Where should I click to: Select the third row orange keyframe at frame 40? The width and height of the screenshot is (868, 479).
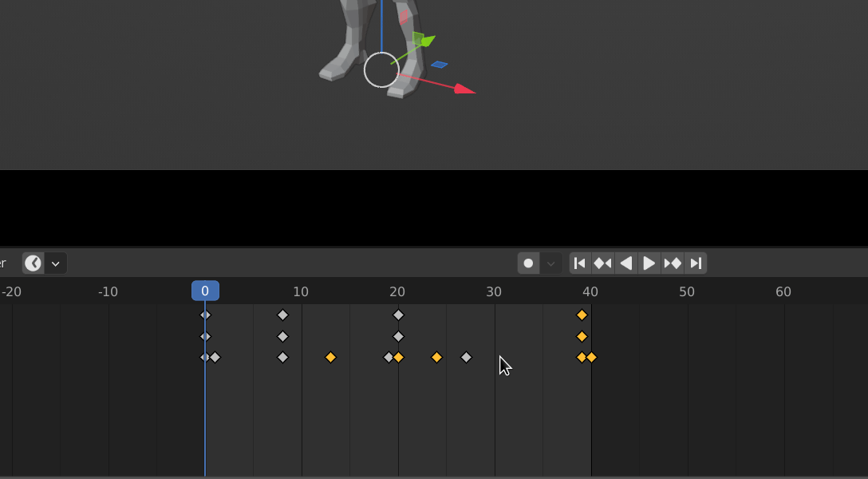point(592,357)
